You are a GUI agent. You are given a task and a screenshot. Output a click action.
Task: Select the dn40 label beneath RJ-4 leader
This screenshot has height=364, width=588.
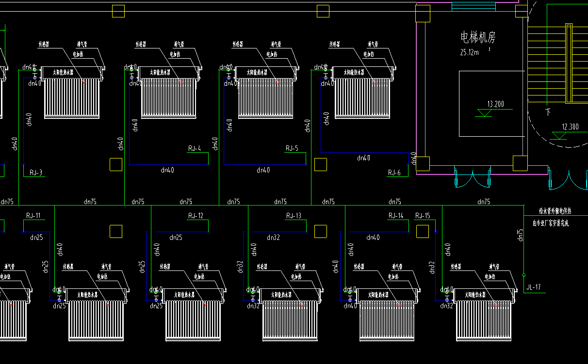[x=167, y=170]
